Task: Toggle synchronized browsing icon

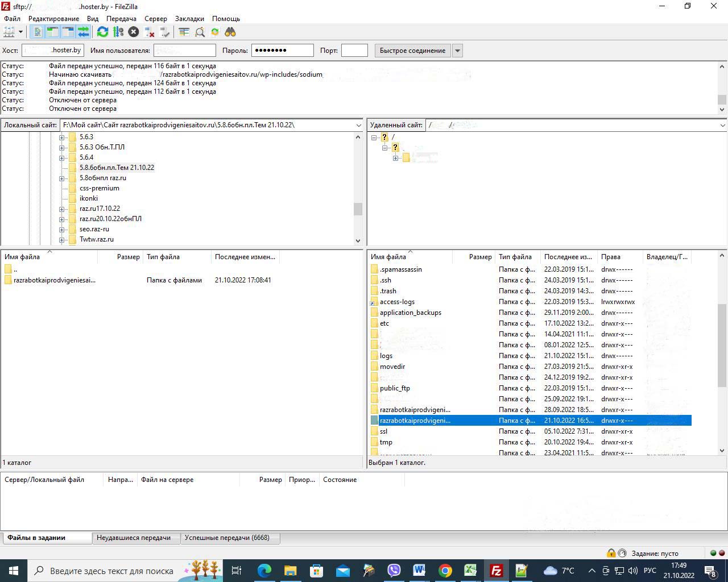Action: pos(215,32)
